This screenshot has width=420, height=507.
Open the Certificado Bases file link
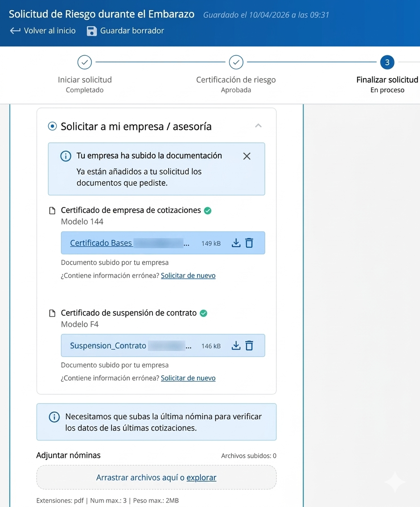click(101, 243)
